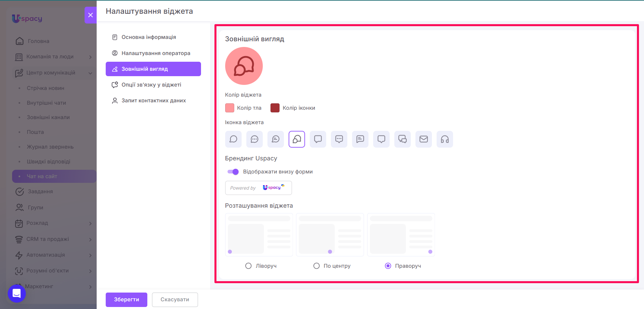Screen dimensions: 644x309
Task: Choose the round bubble with dots icon
Action: coord(254,139)
